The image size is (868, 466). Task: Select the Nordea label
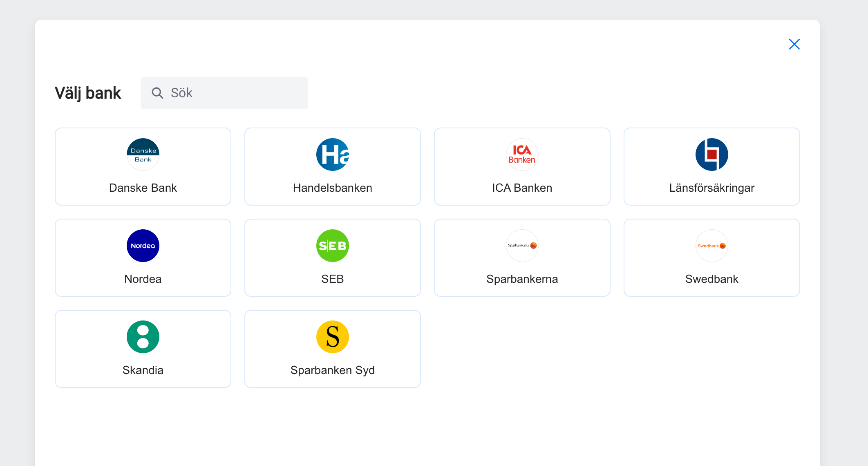point(143,279)
